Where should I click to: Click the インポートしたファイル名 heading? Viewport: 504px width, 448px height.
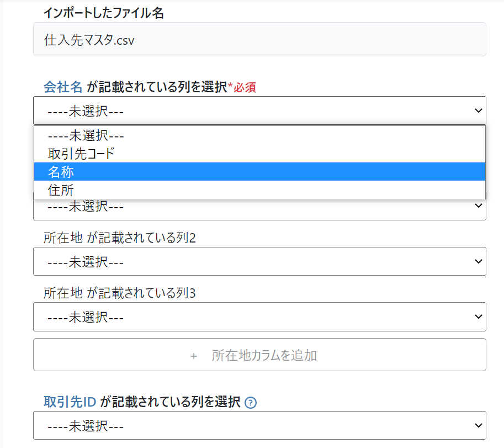104,14
